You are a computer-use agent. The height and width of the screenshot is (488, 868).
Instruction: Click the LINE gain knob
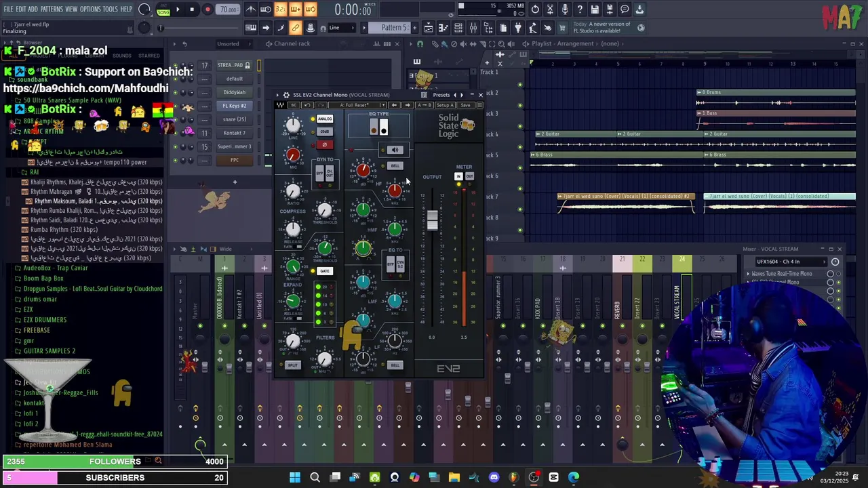pos(293,125)
